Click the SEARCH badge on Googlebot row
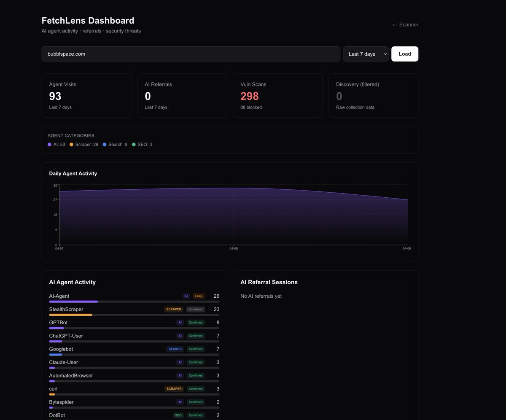Image resolution: width=506 pixels, height=420 pixels. click(x=175, y=349)
